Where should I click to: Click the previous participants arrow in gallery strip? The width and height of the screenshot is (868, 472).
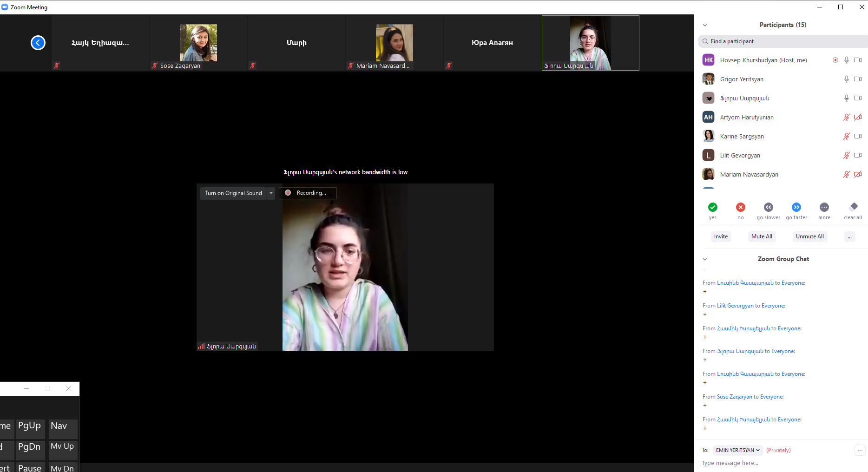(38, 43)
